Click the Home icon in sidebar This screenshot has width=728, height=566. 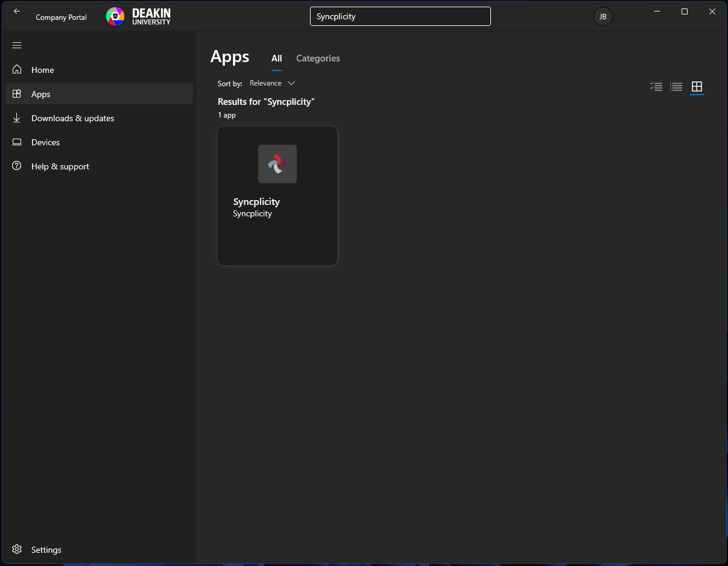point(17,70)
